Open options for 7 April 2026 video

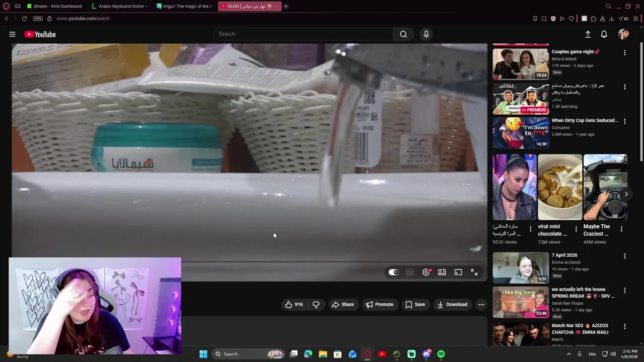coord(625,256)
